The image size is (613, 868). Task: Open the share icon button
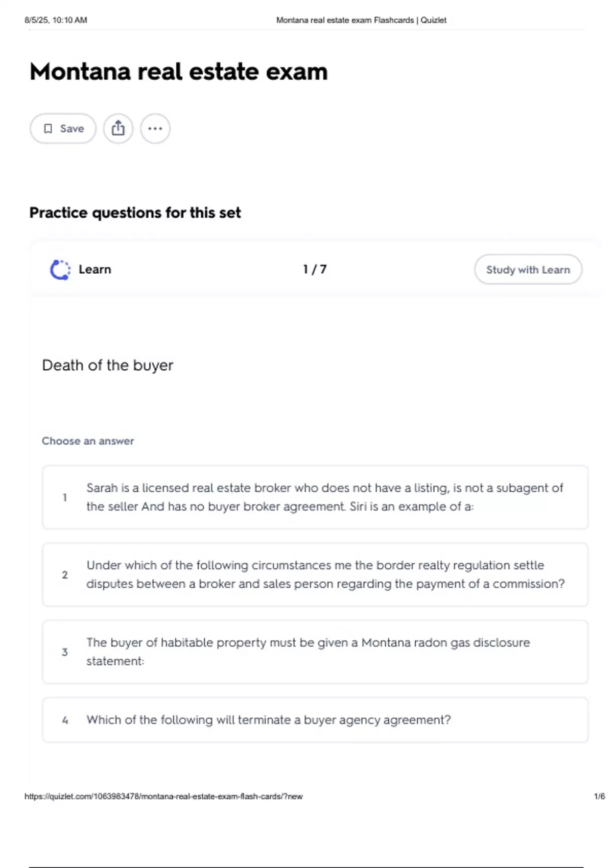click(x=118, y=128)
